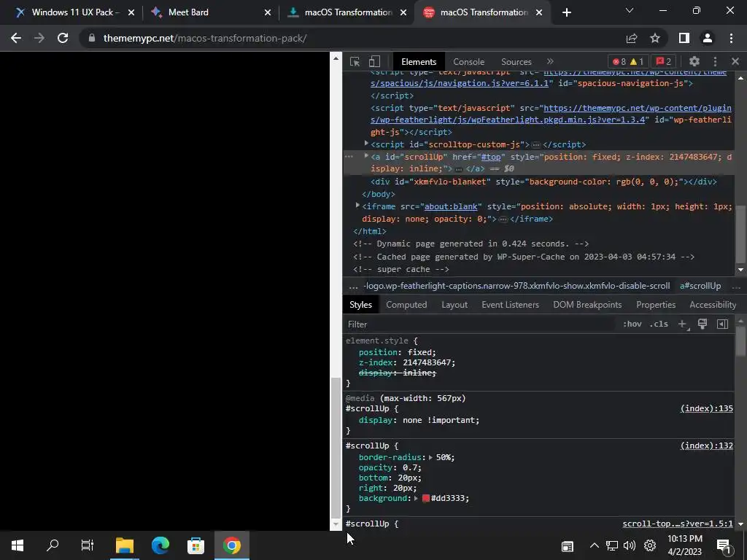
Task: Select the inspect element picker icon
Action: (355, 61)
